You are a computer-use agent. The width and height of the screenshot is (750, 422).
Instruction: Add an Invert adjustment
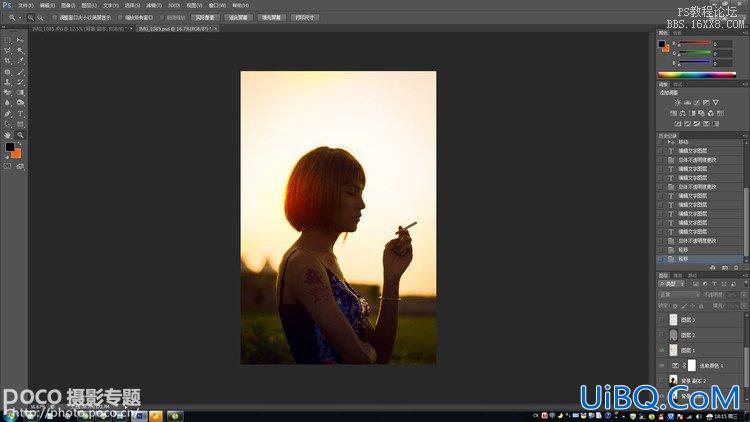(x=678, y=124)
